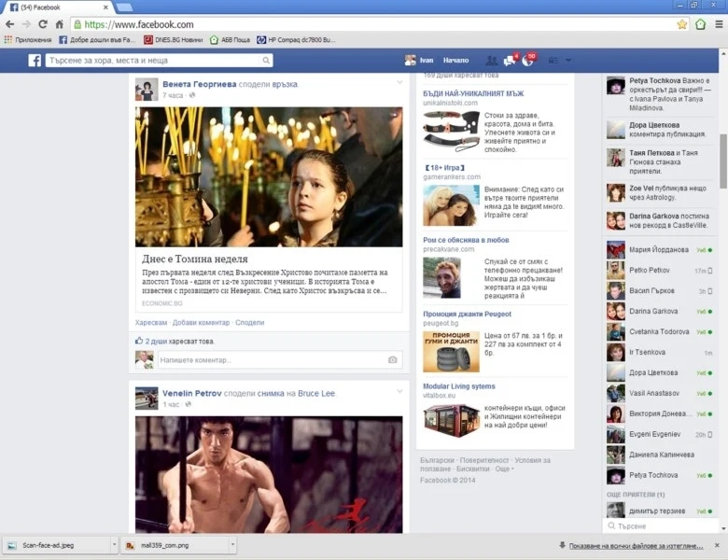Open the HP Compaq dc7800 bookmark
This screenshot has width=728, height=560.
pyautogui.click(x=296, y=40)
